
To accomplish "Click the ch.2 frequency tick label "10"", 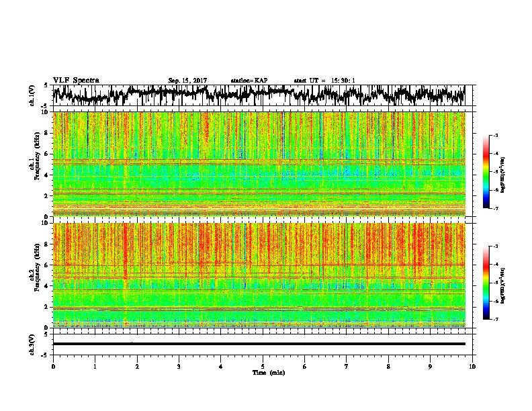I will coord(46,223).
